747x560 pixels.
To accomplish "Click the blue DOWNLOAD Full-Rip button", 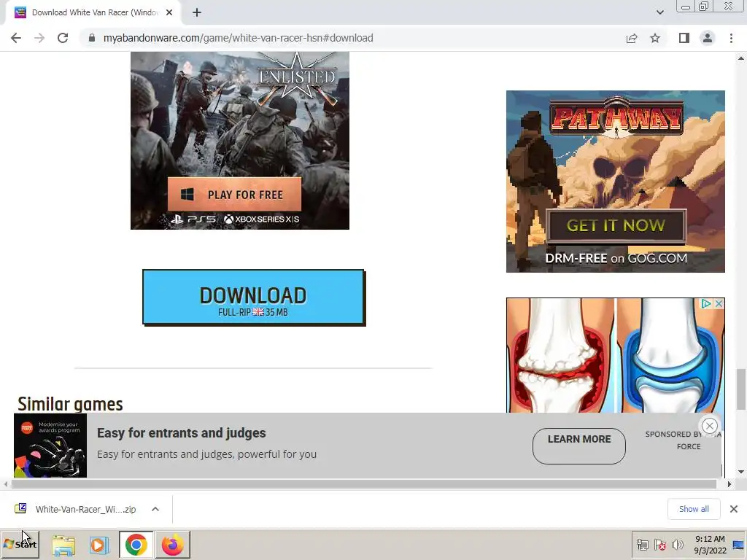I will click(x=253, y=297).
